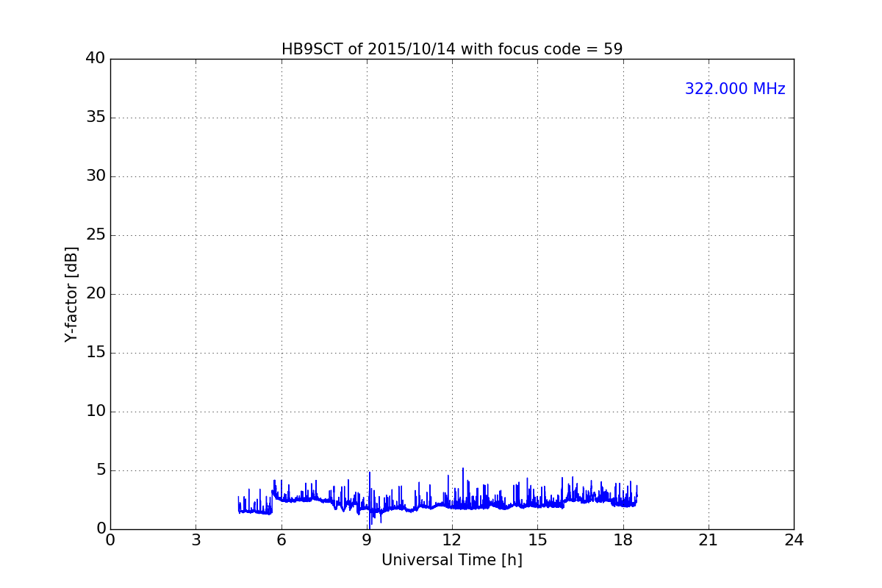The width and height of the screenshot is (882, 588).
Task: Click y-axis tick label 20
Action: tap(96, 294)
